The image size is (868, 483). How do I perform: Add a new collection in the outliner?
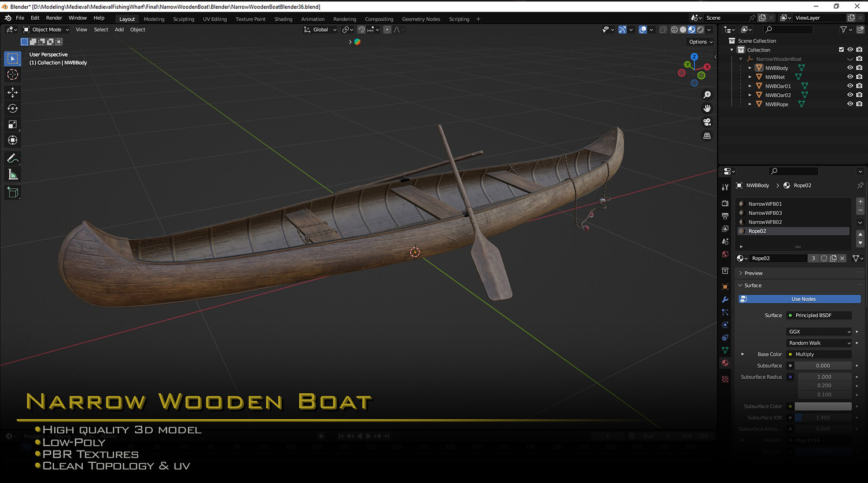pyautogui.click(x=860, y=30)
